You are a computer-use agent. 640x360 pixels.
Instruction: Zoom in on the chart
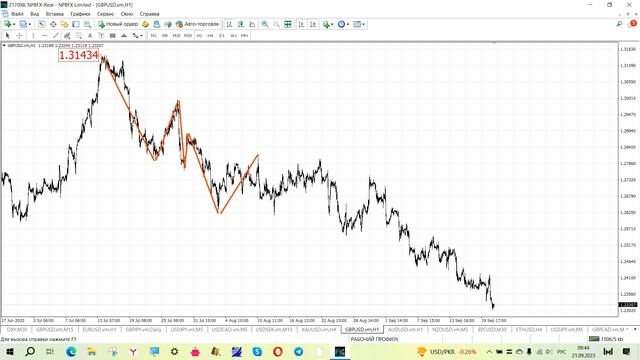[265, 24]
